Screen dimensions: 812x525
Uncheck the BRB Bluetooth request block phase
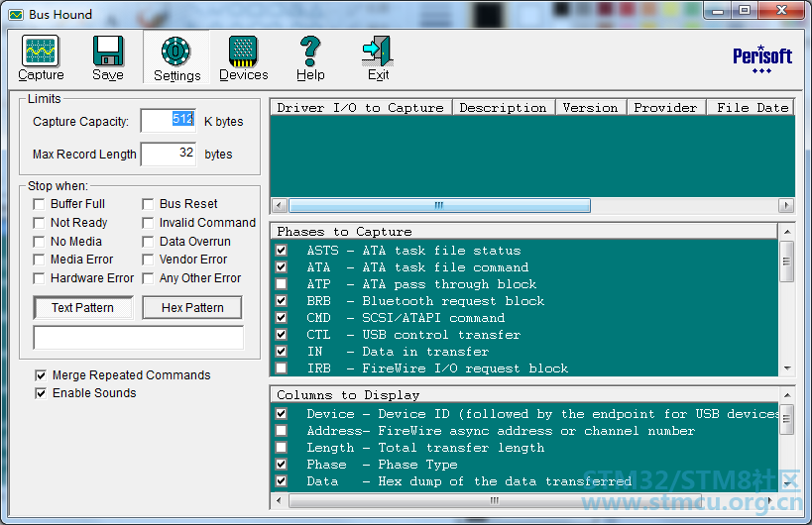click(x=282, y=300)
